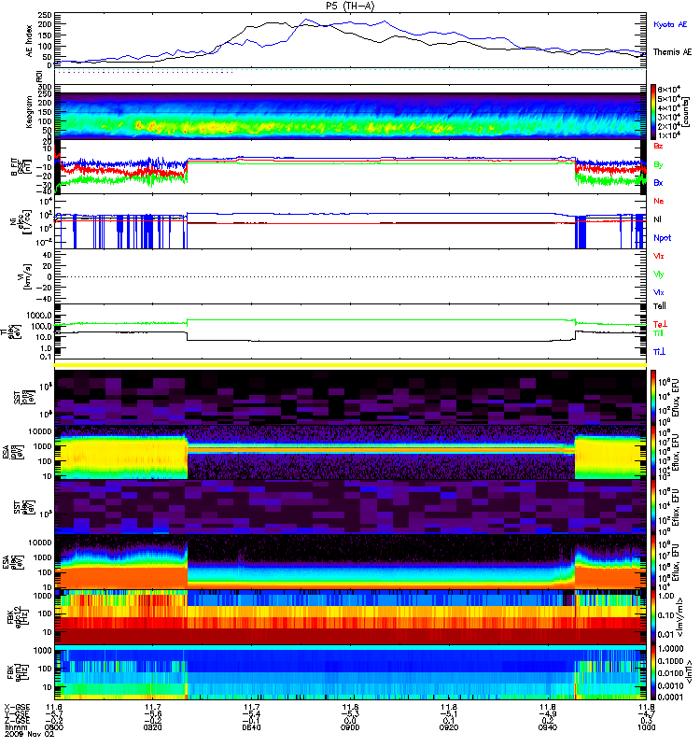The width and height of the screenshot is (700, 747).
Task: Click the ESA ions Eflux color bar
Action: [653, 452]
